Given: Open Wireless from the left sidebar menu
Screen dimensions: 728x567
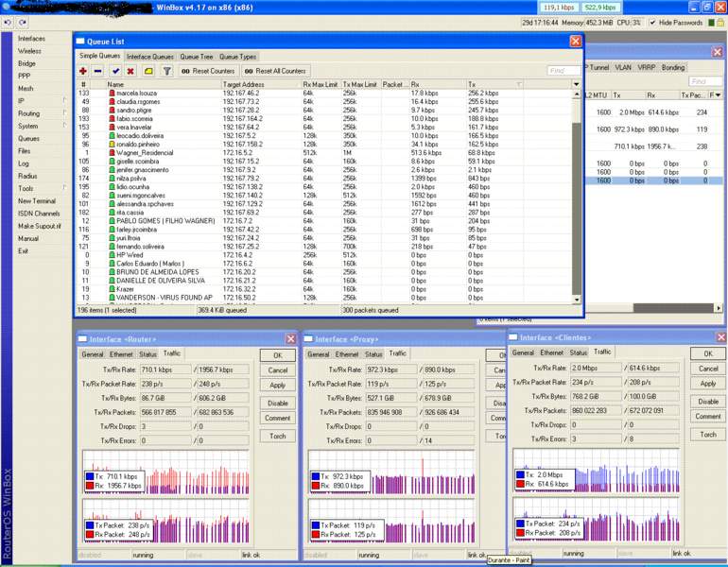Looking at the screenshot, I should 29,51.
